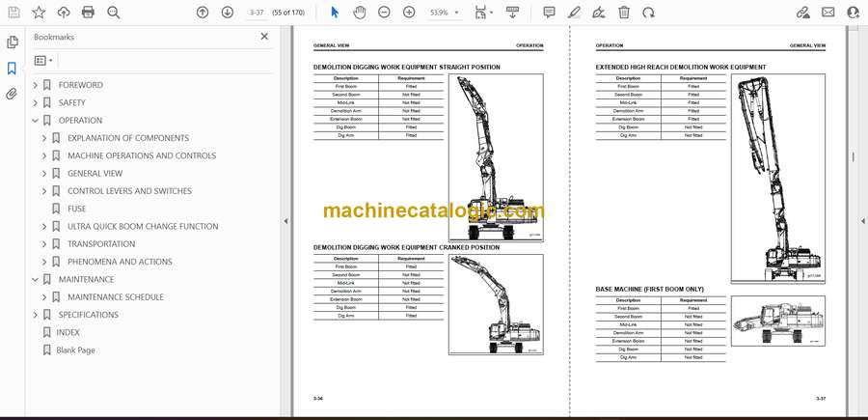The width and height of the screenshot is (868, 420).
Task: Send file by email envelope icon
Action: point(828,12)
